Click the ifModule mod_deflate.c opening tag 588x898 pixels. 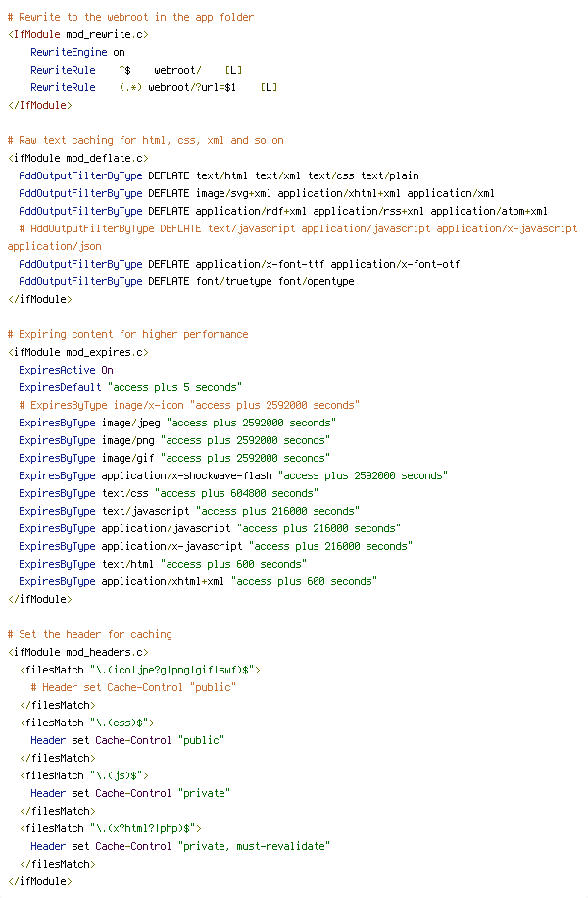point(77,158)
